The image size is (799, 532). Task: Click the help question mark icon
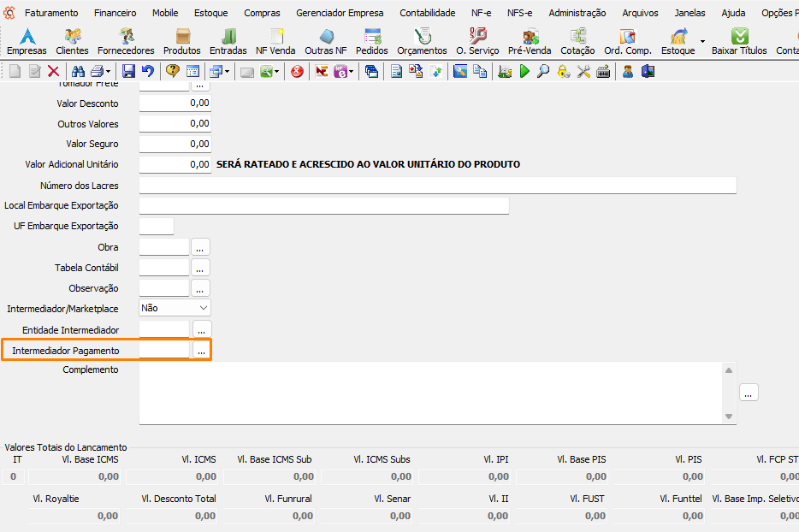(x=173, y=71)
